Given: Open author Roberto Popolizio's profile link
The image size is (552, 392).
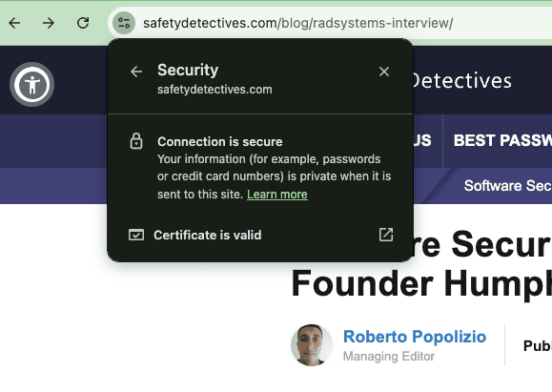Looking at the screenshot, I should 415,337.
